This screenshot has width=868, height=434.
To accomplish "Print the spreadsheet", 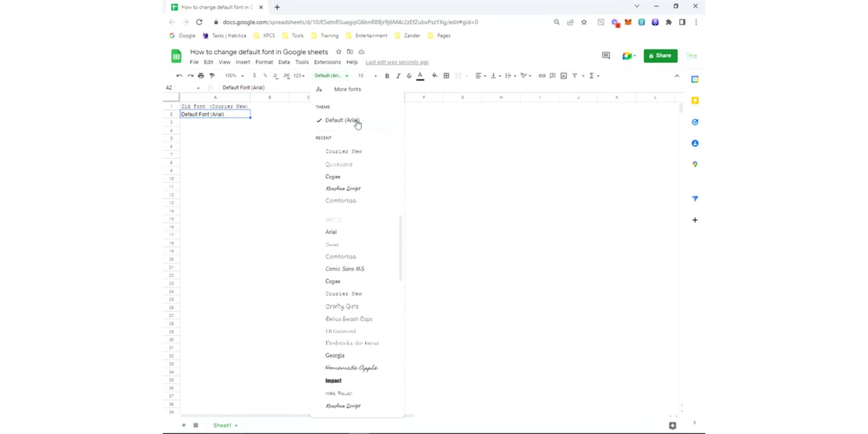I will [201, 76].
